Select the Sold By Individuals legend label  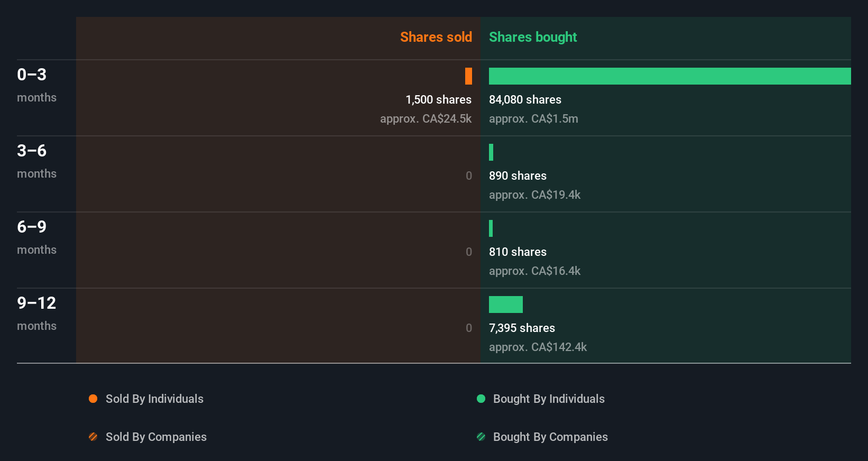(154, 399)
